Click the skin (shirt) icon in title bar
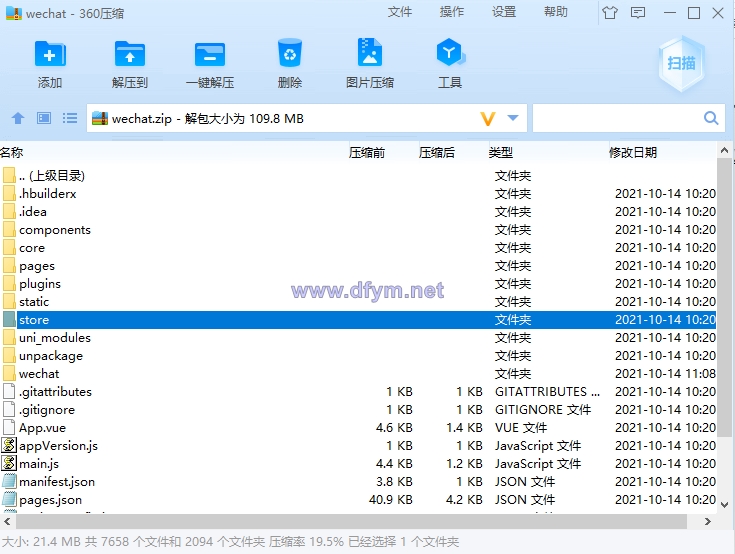 click(x=610, y=13)
